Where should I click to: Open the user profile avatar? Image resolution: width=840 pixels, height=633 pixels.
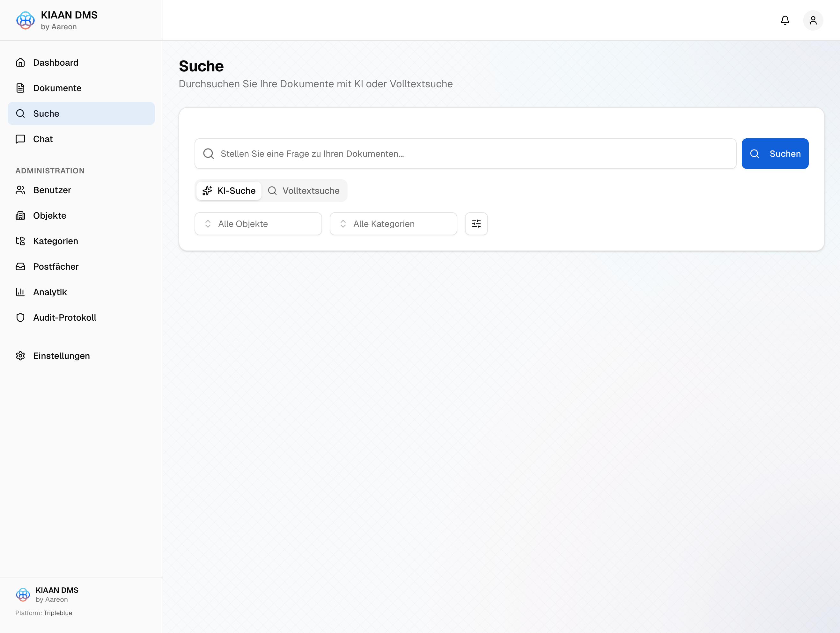coord(813,20)
